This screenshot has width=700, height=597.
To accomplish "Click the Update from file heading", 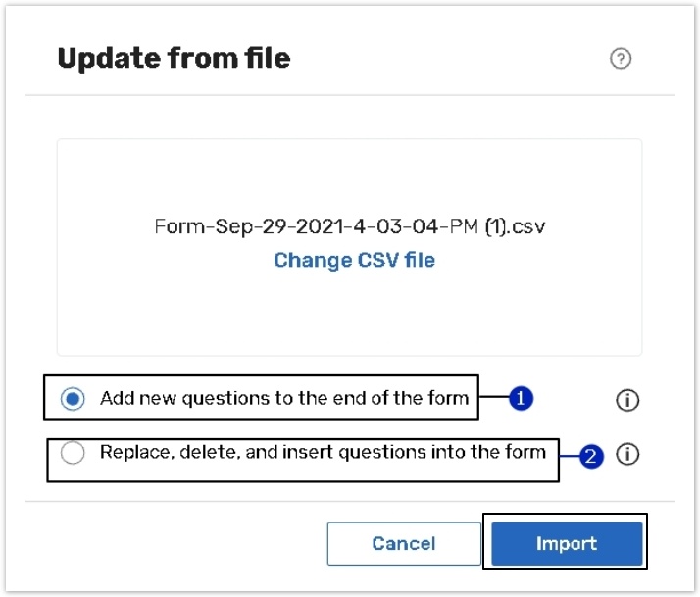I will [174, 59].
